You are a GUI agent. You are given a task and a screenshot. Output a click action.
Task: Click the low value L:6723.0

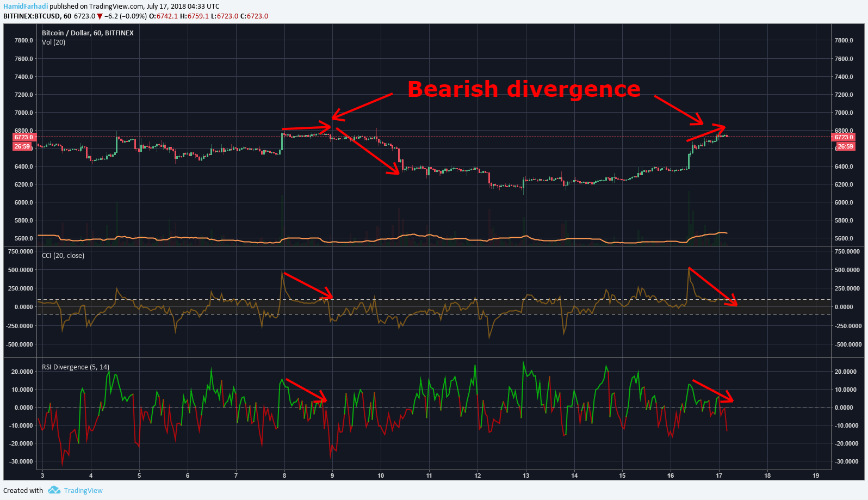click(x=225, y=16)
